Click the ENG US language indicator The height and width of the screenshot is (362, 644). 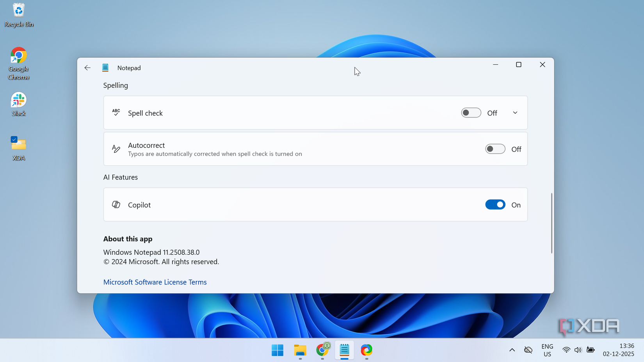(547, 350)
